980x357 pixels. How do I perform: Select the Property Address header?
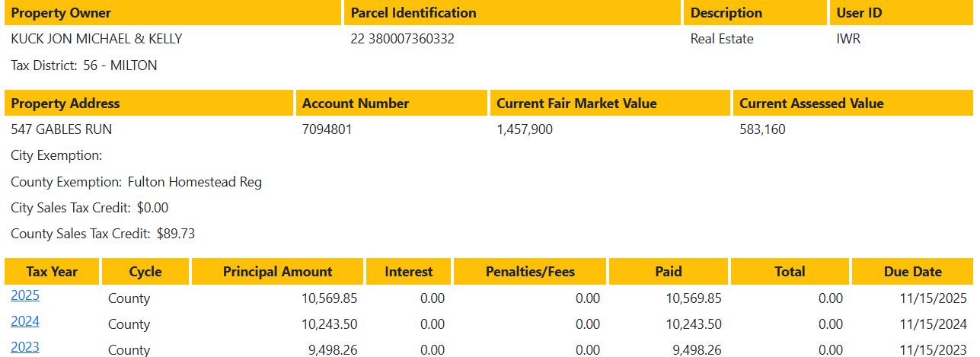coord(65,104)
